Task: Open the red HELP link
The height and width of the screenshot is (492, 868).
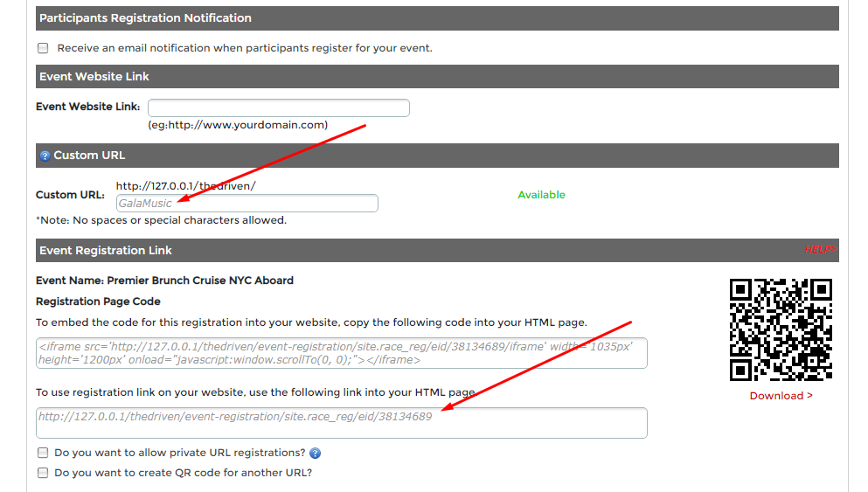Action: 820,250
